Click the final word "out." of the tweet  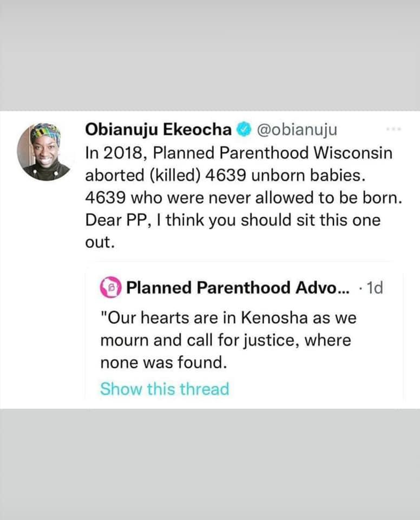[x=100, y=244]
